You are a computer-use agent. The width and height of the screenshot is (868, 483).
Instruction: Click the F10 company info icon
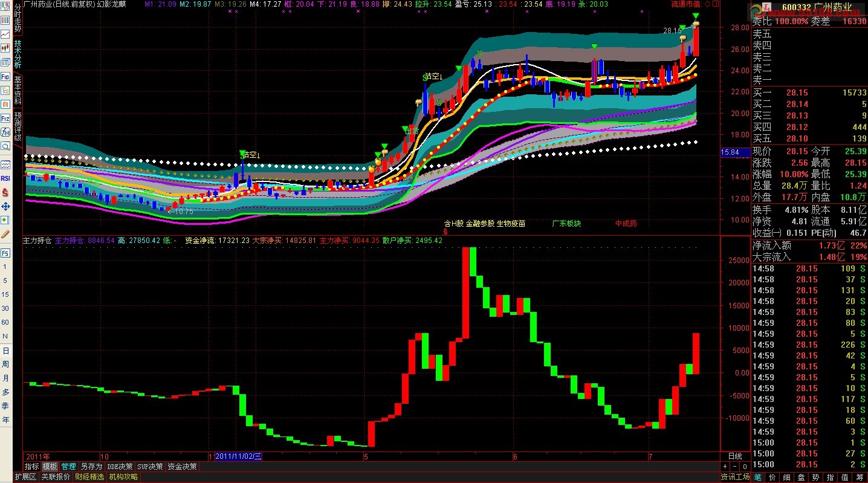5,77
